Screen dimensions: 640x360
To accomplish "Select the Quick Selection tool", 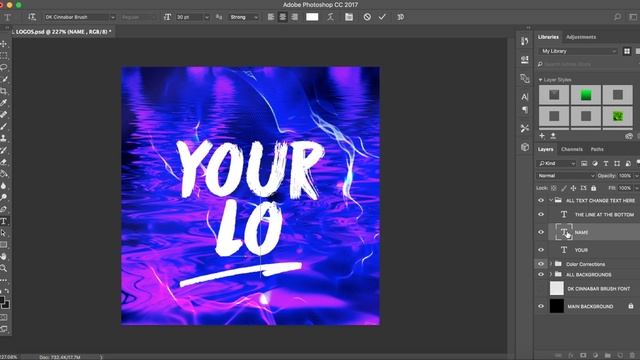I will [x=4, y=79].
